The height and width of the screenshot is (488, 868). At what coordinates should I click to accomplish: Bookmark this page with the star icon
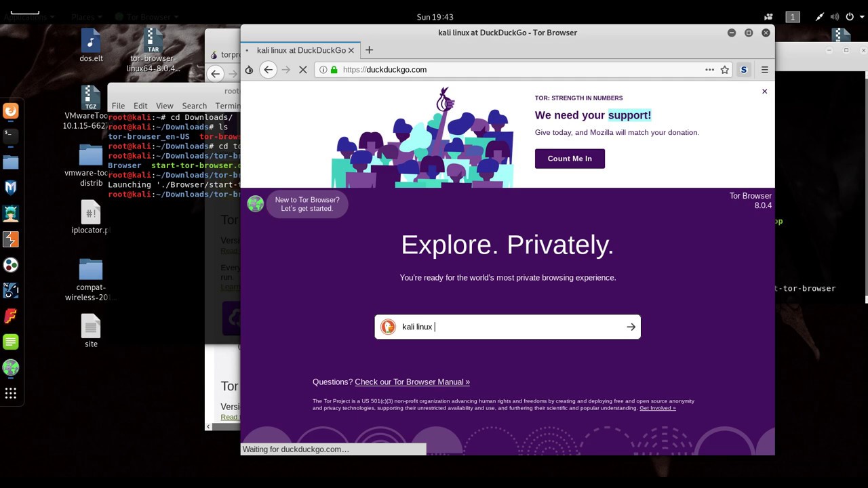725,70
